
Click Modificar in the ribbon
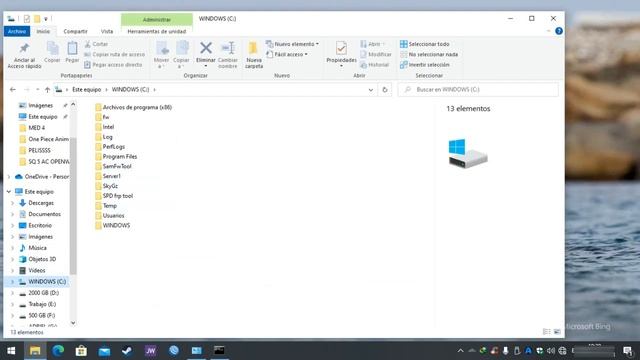(376, 54)
